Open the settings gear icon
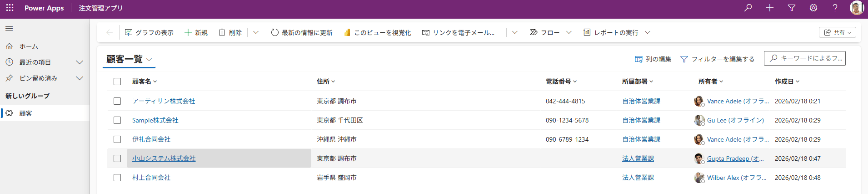Screen dimensions: 868x194 coord(813,8)
